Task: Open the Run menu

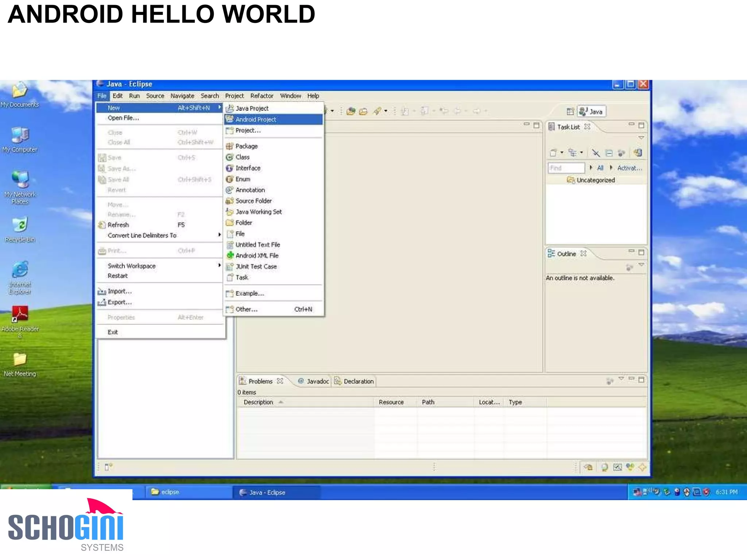Action: [134, 96]
